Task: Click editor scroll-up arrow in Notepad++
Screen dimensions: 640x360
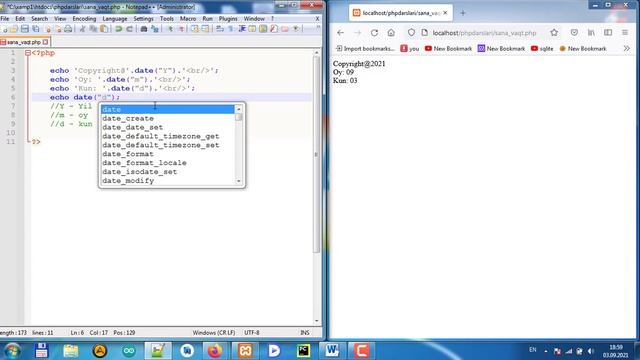Action: 316,53
